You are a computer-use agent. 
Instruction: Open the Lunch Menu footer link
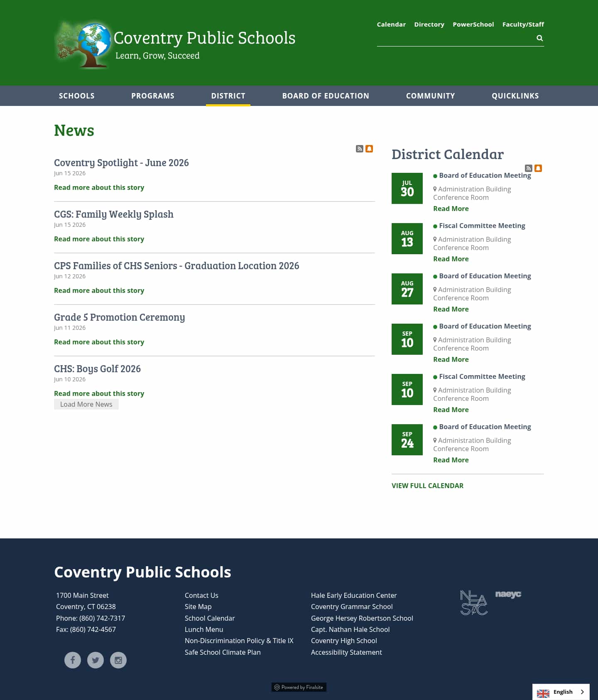coord(204,629)
